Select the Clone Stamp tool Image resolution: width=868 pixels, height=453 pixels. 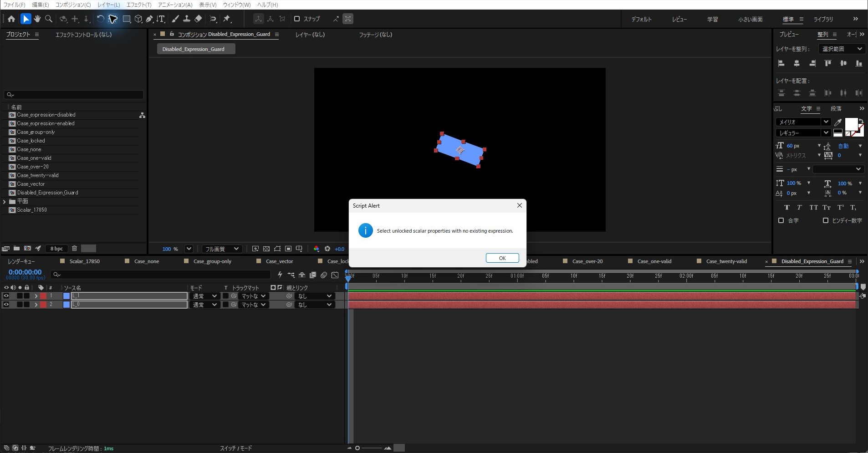coord(187,19)
